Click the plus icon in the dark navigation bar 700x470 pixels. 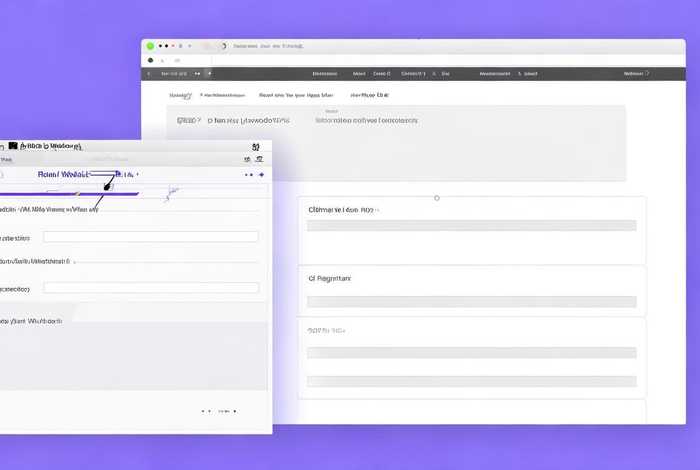point(209,73)
